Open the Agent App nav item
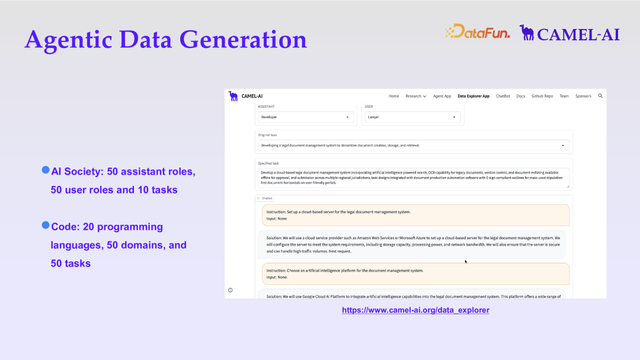Viewport: 640px width, 360px height. pos(442,96)
